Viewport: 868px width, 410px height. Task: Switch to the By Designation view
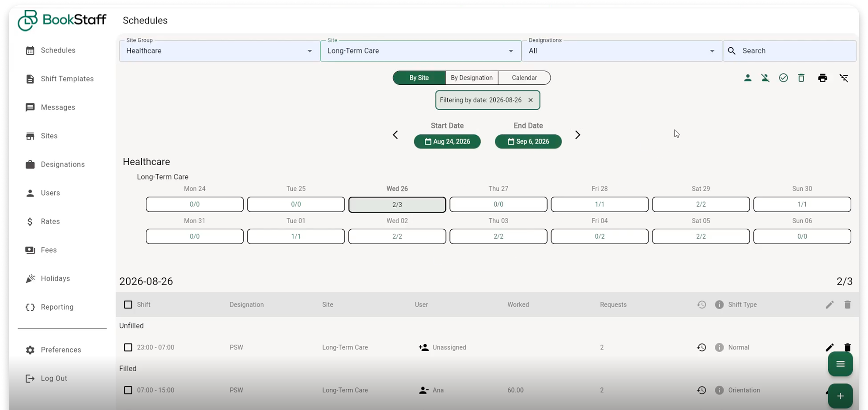(472, 78)
